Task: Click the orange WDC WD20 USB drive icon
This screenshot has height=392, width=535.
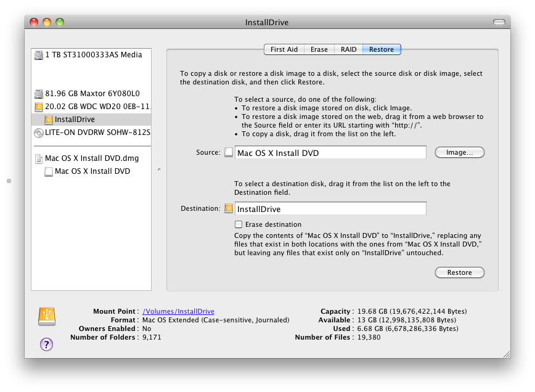Action: pyautogui.click(x=39, y=107)
